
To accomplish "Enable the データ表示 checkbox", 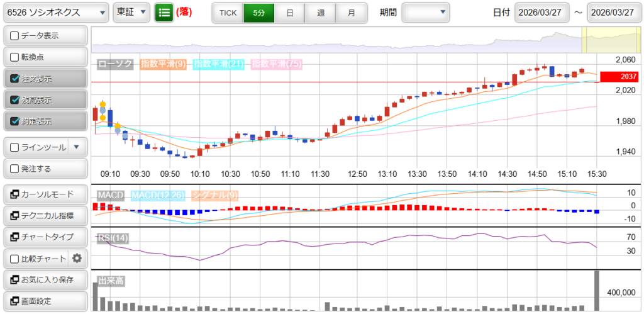I will pyautogui.click(x=15, y=36).
